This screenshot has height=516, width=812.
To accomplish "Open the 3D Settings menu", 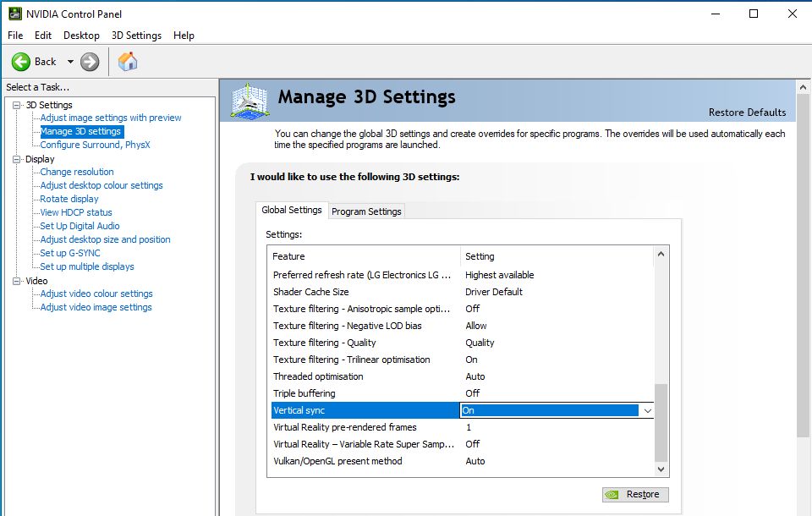I will coord(136,36).
